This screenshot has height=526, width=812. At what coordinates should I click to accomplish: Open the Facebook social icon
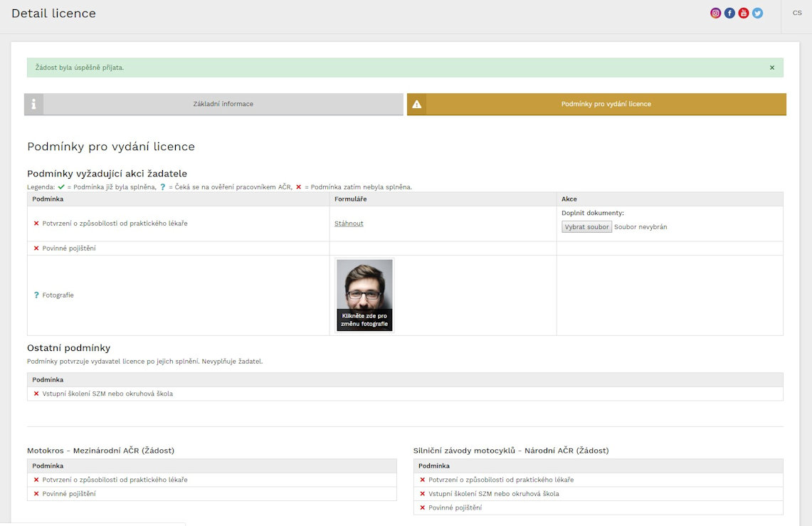point(729,13)
